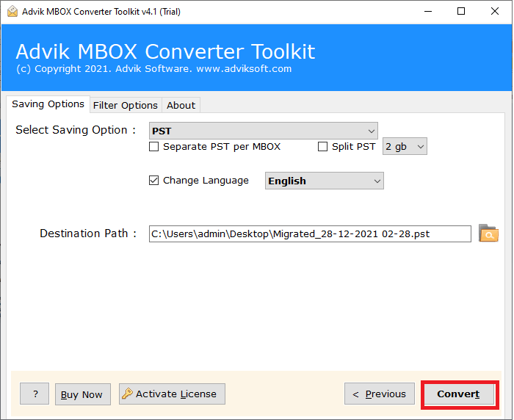Tick the Split PST checkbox

[x=322, y=147]
